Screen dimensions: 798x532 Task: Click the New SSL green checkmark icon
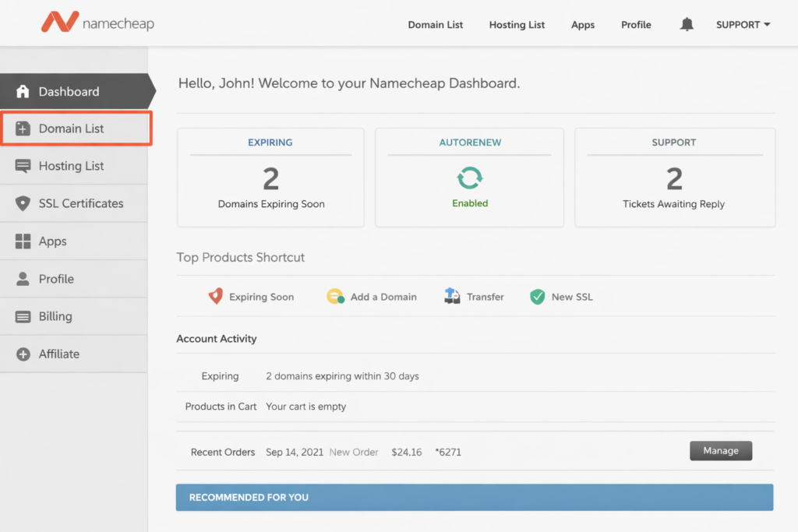click(x=537, y=297)
